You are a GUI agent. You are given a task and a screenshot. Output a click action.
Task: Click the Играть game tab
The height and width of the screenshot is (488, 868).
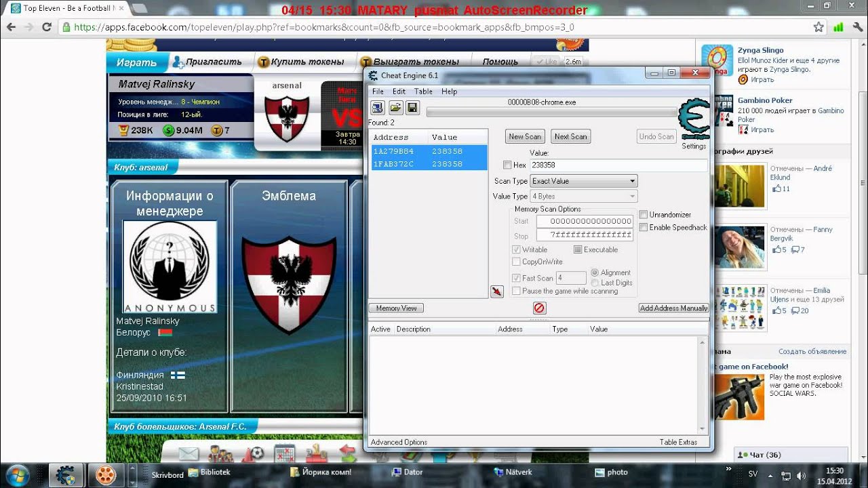click(x=136, y=62)
